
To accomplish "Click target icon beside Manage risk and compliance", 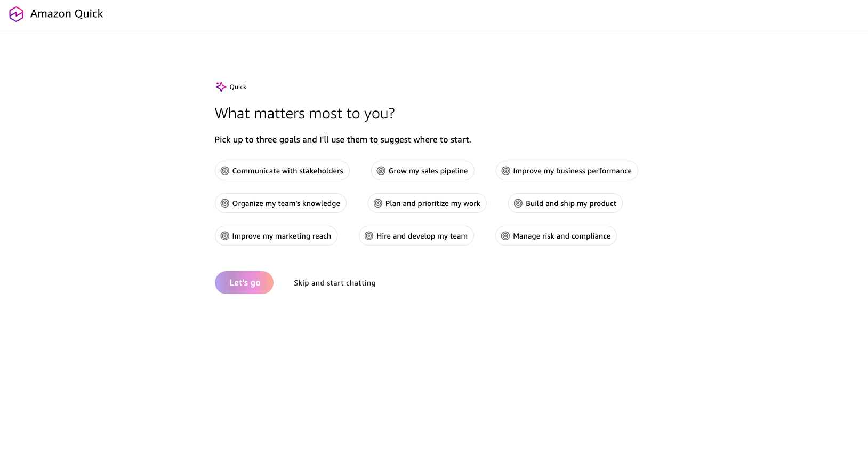I will [505, 236].
